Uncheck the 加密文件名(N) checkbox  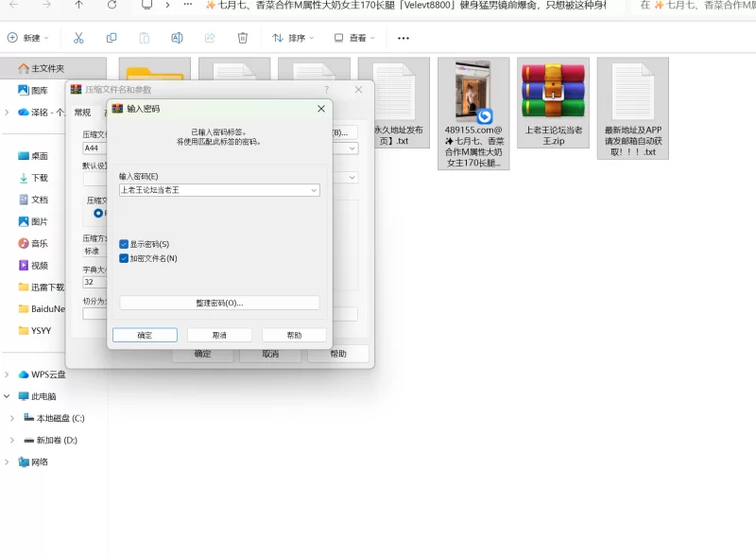coord(124,258)
